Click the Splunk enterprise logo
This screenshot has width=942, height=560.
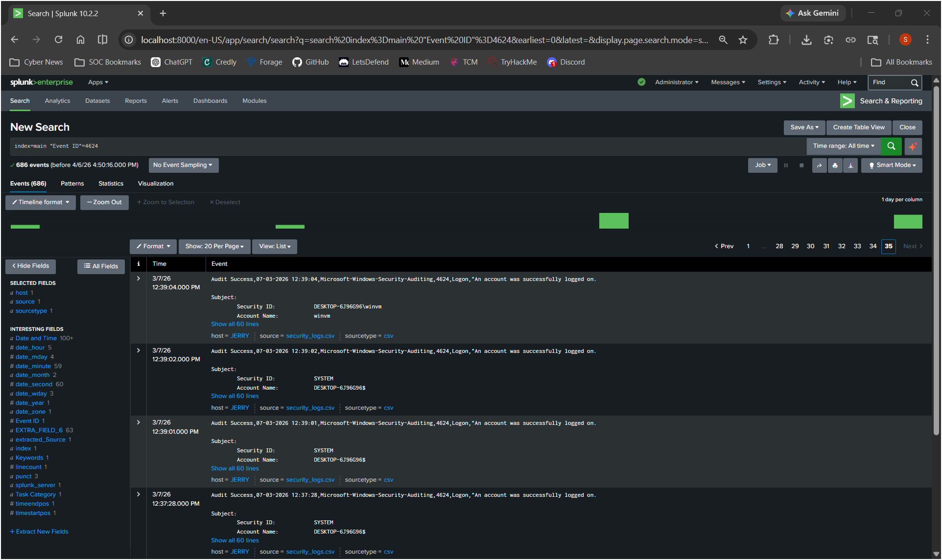pyautogui.click(x=42, y=82)
